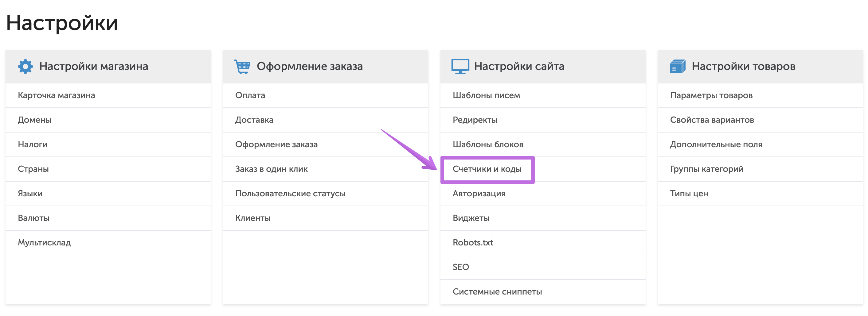Open the Страны list
Image resolution: width=868 pixels, height=316 pixels.
click(x=33, y=169)
